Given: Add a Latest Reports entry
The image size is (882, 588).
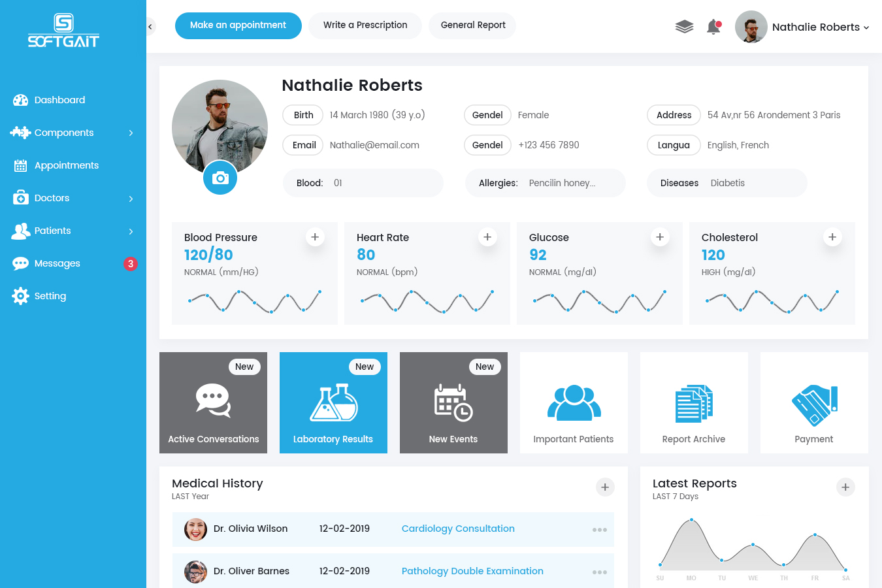Looking at the screenshot, I should click(845, 487).
